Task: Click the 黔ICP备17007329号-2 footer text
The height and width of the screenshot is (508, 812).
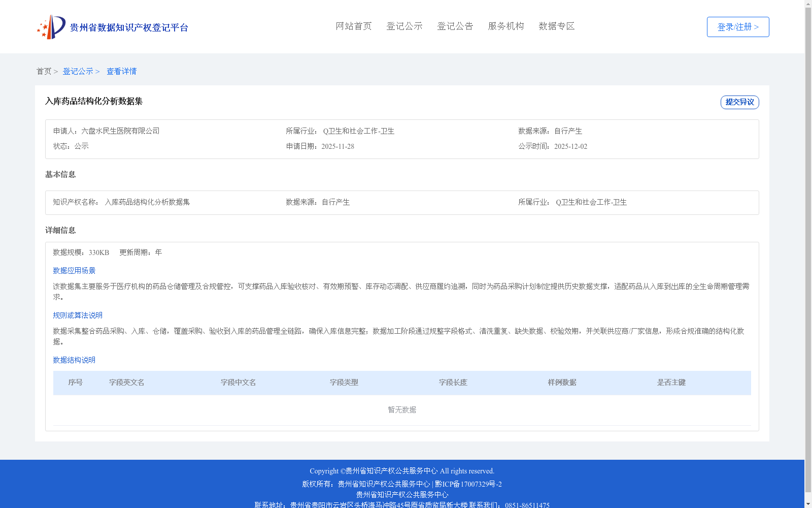Action: point(468,484)
